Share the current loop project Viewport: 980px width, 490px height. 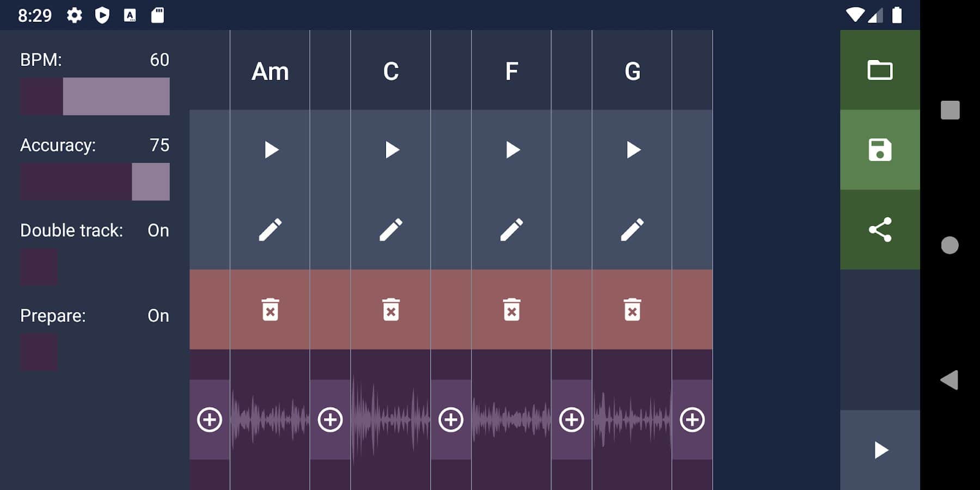(x=880, y=230)
